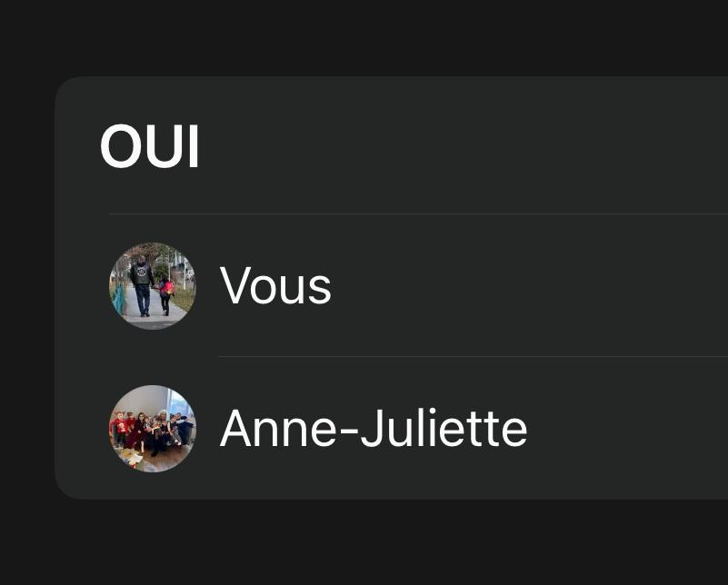728x585 pixels.
Task: Dismiss by clicking dark area above card
Action: coord(364,37)
